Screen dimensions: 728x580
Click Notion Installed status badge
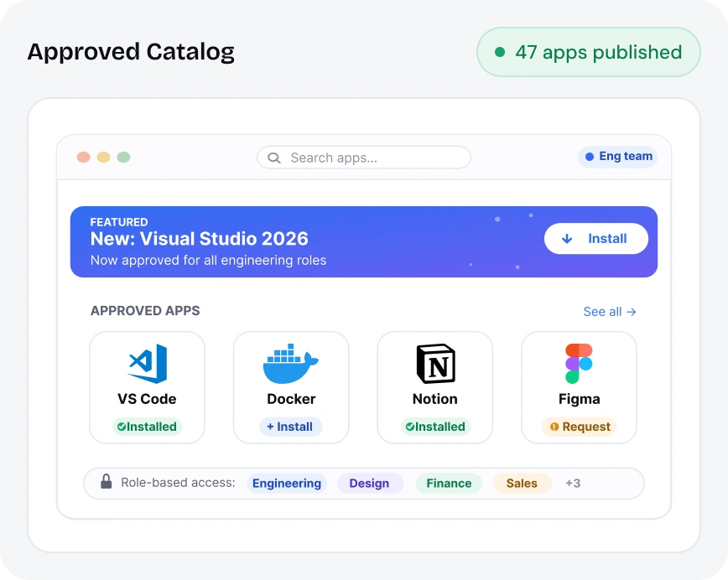(435, 427)
